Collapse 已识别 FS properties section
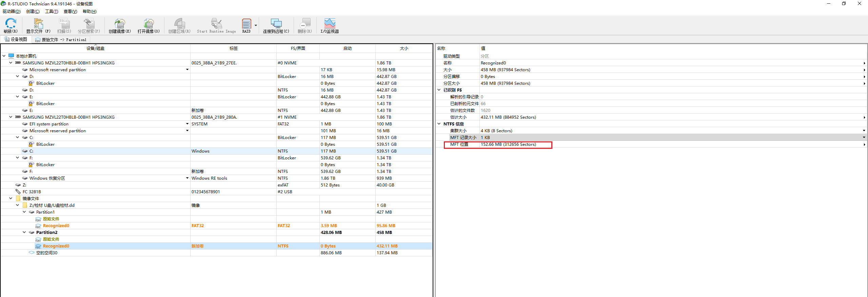Image resolution: width=868 pixels, height=297 pixels. [439, 90]
